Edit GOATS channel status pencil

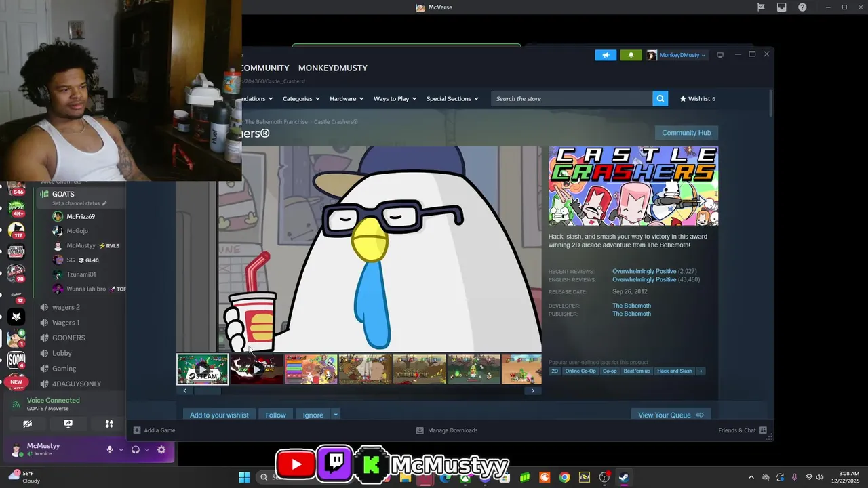[104, 203]
